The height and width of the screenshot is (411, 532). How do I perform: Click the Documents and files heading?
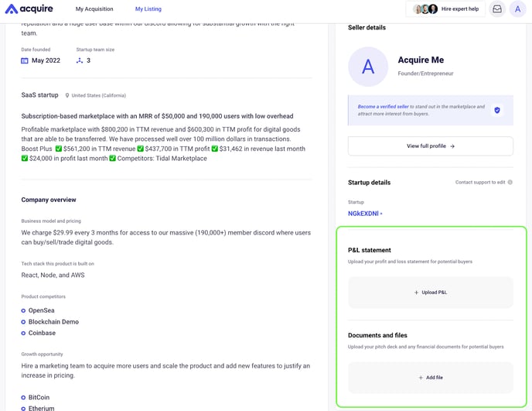377,335
